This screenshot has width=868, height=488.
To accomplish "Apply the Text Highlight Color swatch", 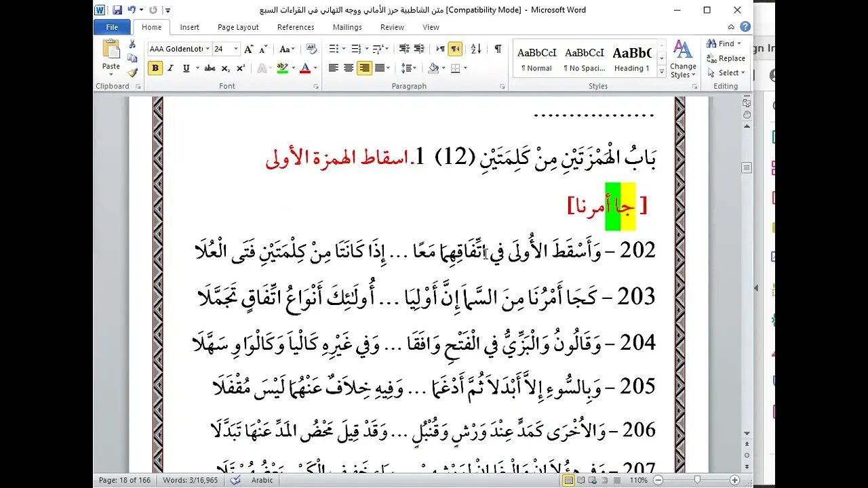I will pyautogui.click(x=282, y=68).
